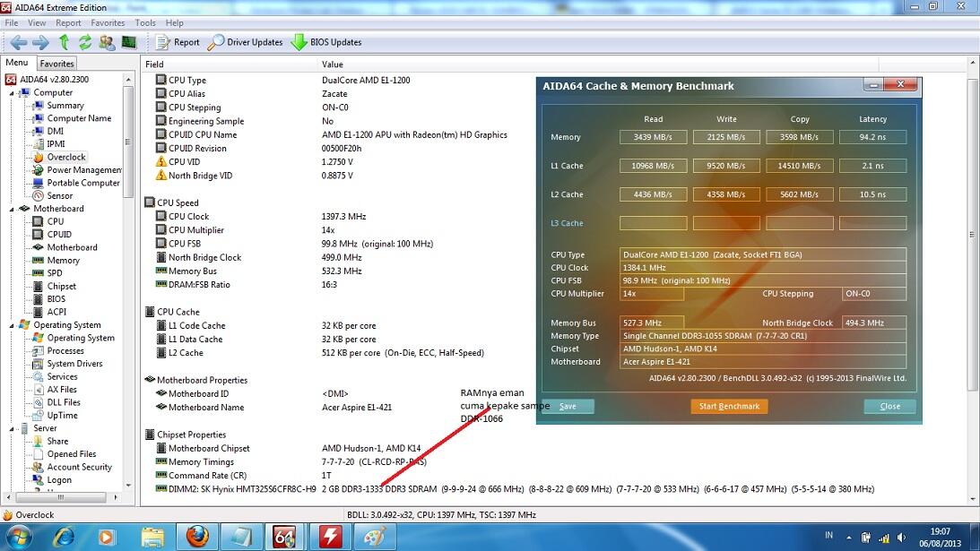Select the ACPI tree item
The width and height of the screenshot is (980, 551).
pyautogui.click(x=56, y=312)
